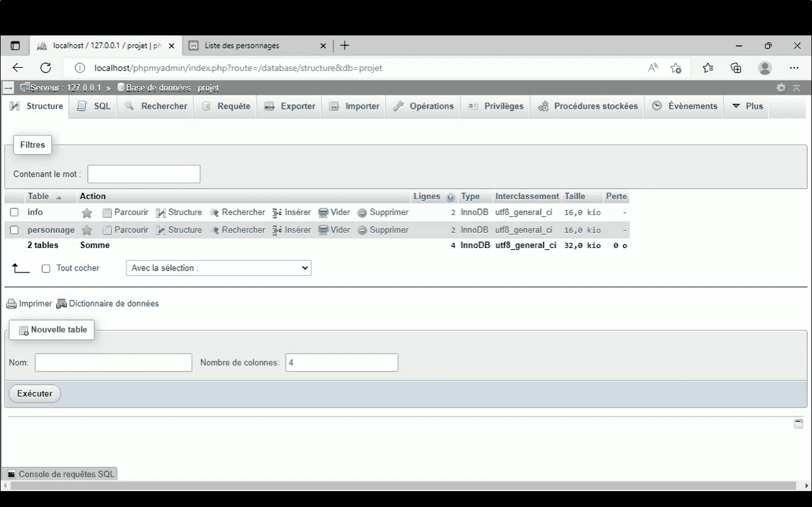Switch to the SQL tab

pos(93,106)
